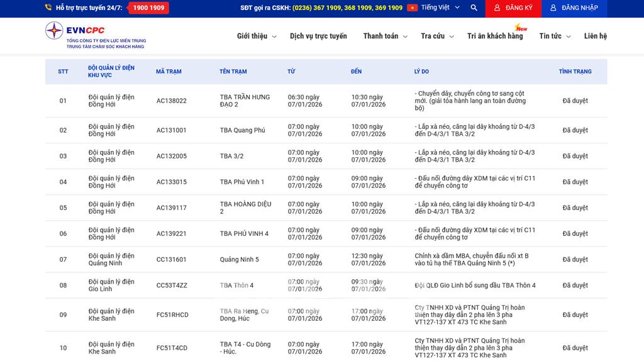Open the Tiếng Việt language dropdown
Image resolution: width=644 pixels, height=361 pixels.
point(440,8)
